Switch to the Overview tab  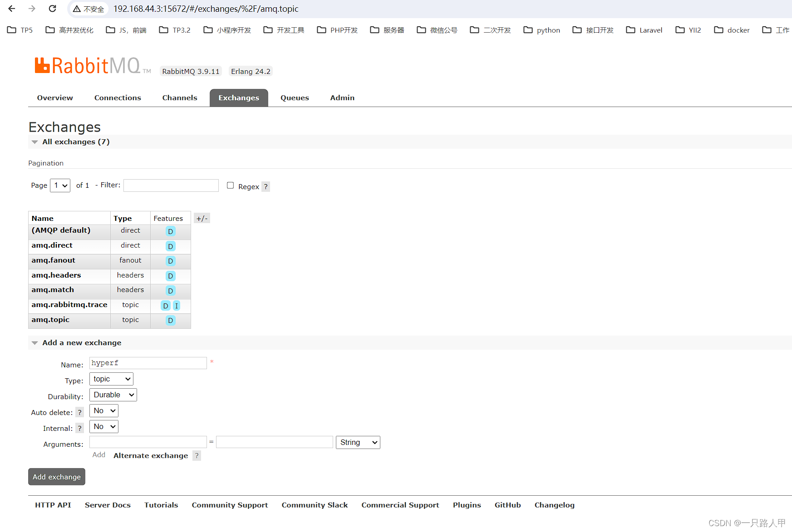[x=55, y=98]
